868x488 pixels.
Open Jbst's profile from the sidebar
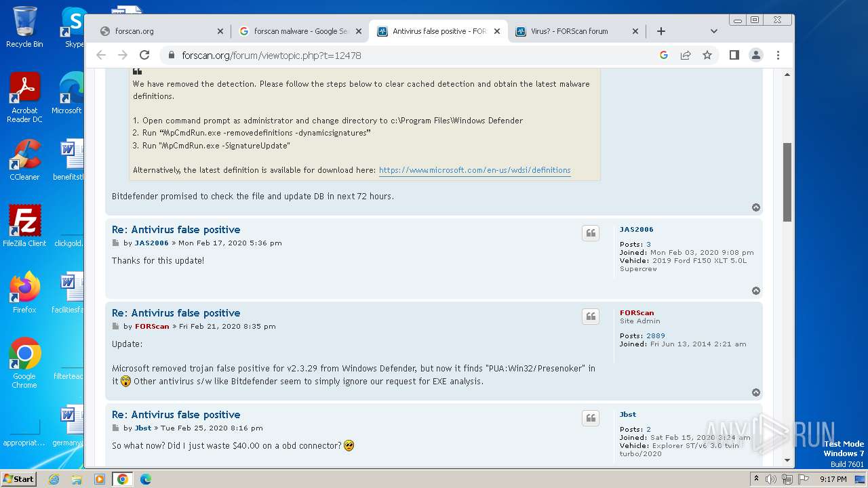pyautogui.click(x=627, y=415)
